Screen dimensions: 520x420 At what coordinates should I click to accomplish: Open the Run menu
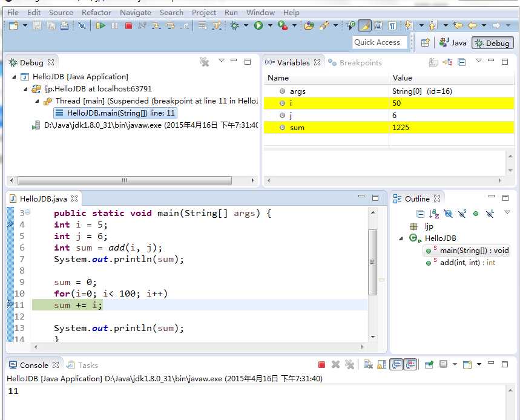coord(231,13)
